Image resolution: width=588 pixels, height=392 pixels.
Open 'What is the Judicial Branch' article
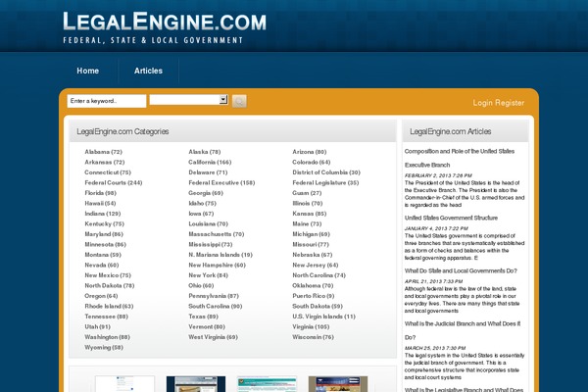[x=463, y=330]
